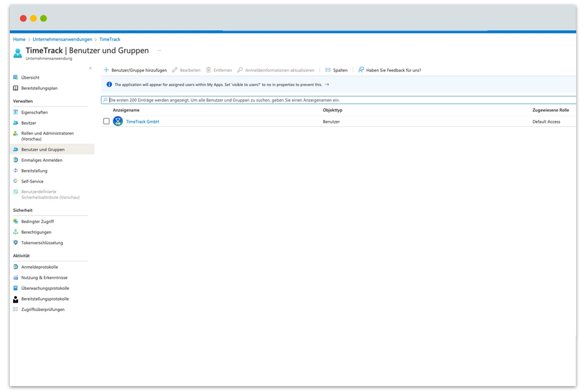Click the Tokenverschlüsselung shield icon
This screenshot has width=588, height=392.
click(x=16, y=243)
